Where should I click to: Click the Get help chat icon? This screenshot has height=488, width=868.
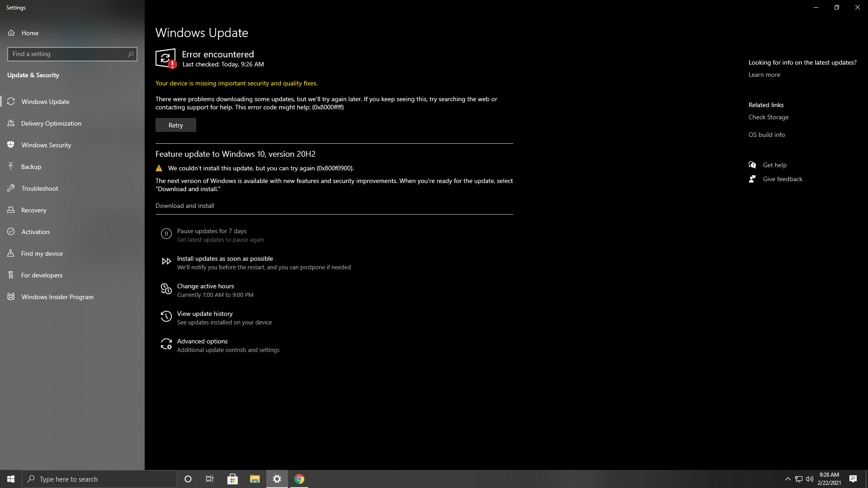tap(752, 165)
